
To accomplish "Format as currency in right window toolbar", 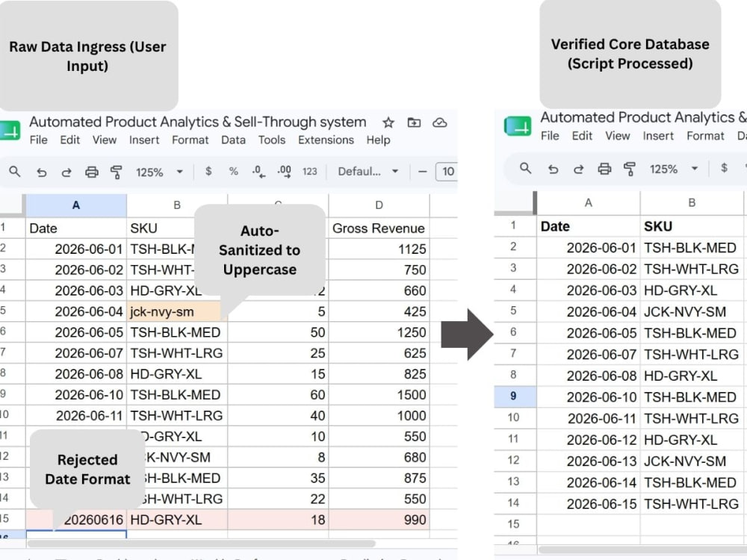I will [x=724, y=167].
